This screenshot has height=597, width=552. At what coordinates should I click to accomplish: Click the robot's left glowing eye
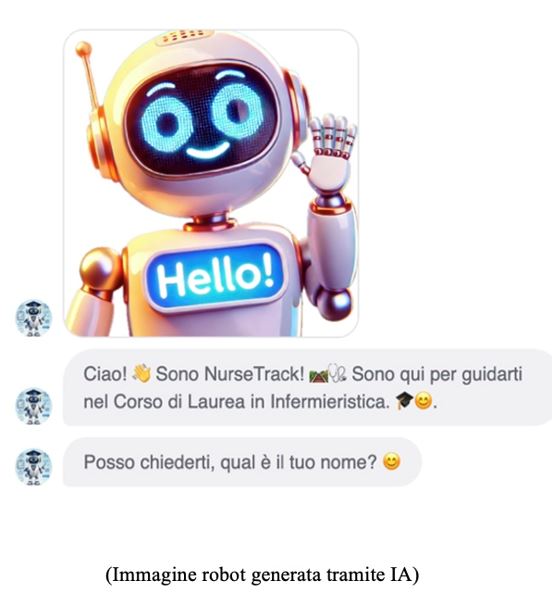(166, 120)
